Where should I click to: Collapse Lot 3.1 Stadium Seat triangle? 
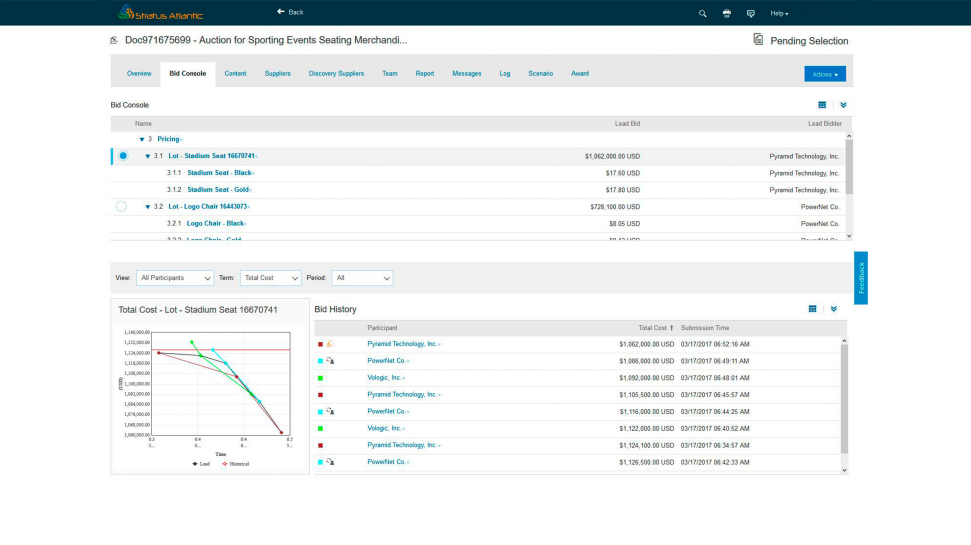pyautogui.click(x=147, y=156)
